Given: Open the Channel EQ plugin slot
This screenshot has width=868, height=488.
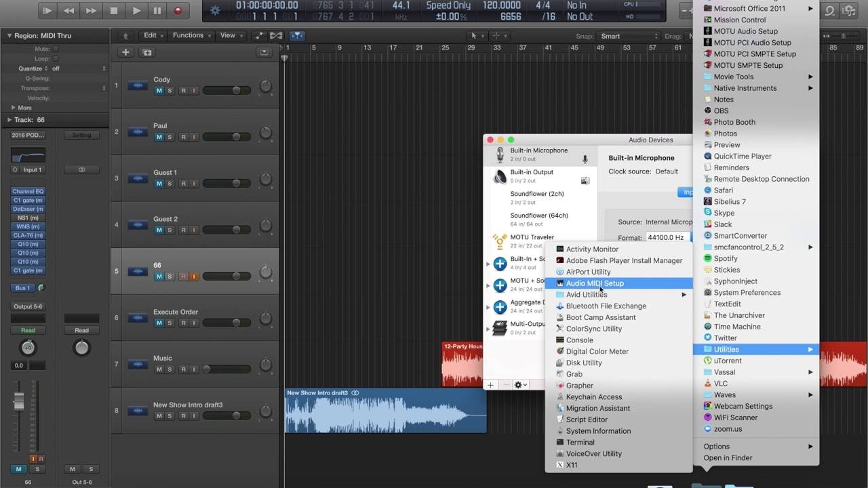Looking at the screenshot, I should pyautogui.click(x=28, y=191).
